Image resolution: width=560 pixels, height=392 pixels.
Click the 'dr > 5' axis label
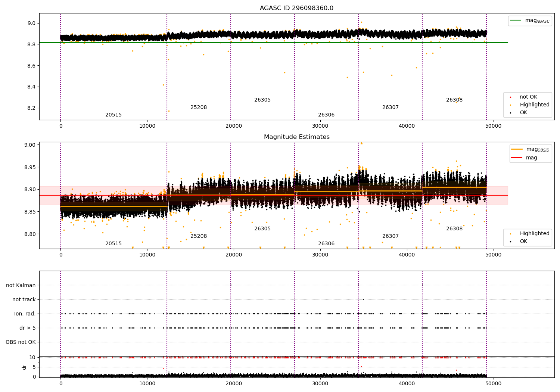pyautogui.click(x=28, y=328)
